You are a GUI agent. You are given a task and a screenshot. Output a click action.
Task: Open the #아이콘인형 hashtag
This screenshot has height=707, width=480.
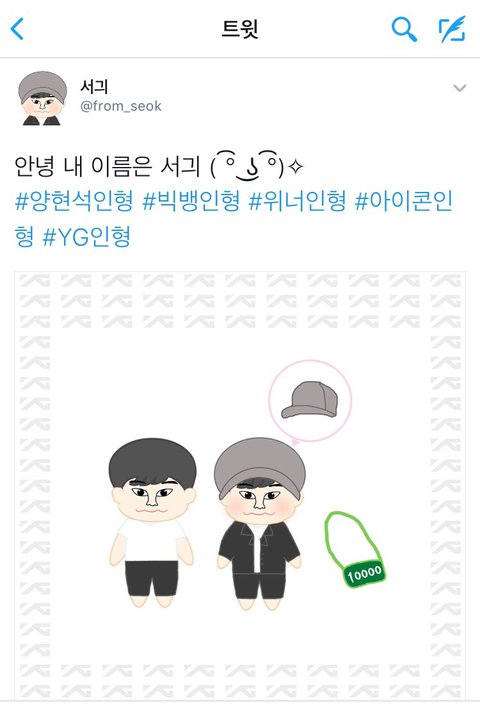coord(233,219)
